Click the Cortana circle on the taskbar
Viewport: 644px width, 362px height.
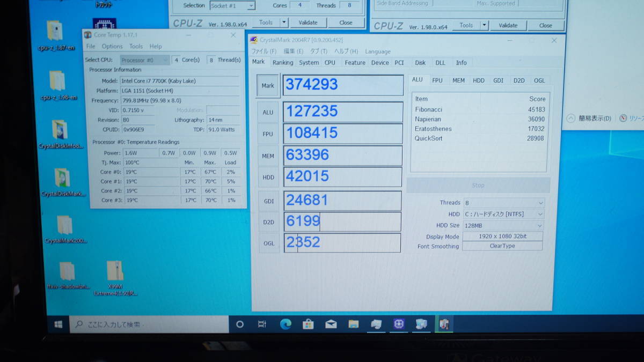coord(240,324)
